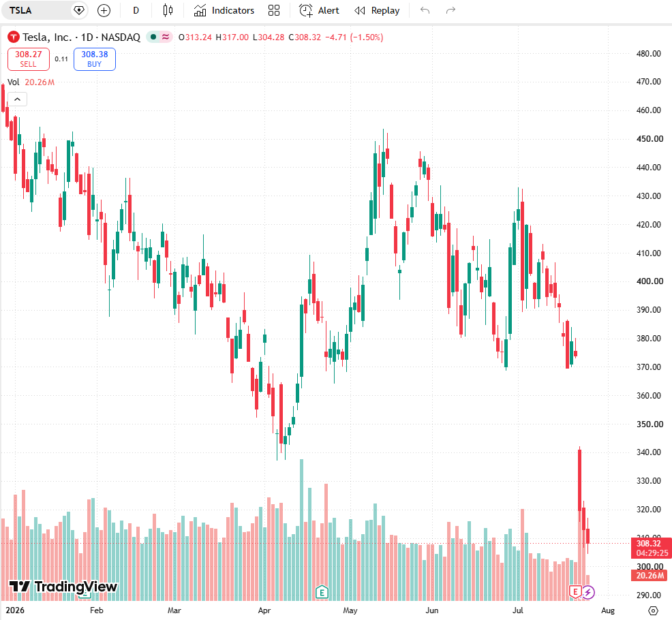This screenshot has width=672, height=620.
Task: Click the red earnings E marker near late July
Action: [575, 592]
